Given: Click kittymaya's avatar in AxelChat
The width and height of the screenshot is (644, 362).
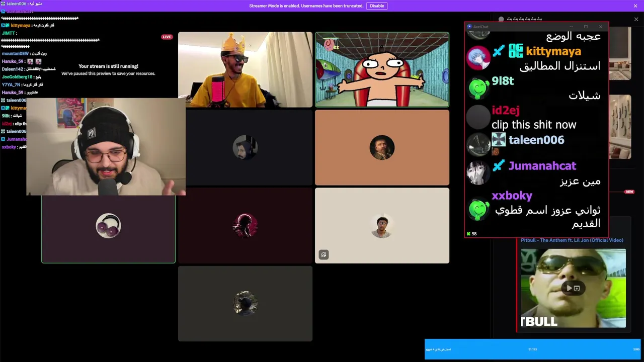Looking at the screenshot, I should [478, 57].
